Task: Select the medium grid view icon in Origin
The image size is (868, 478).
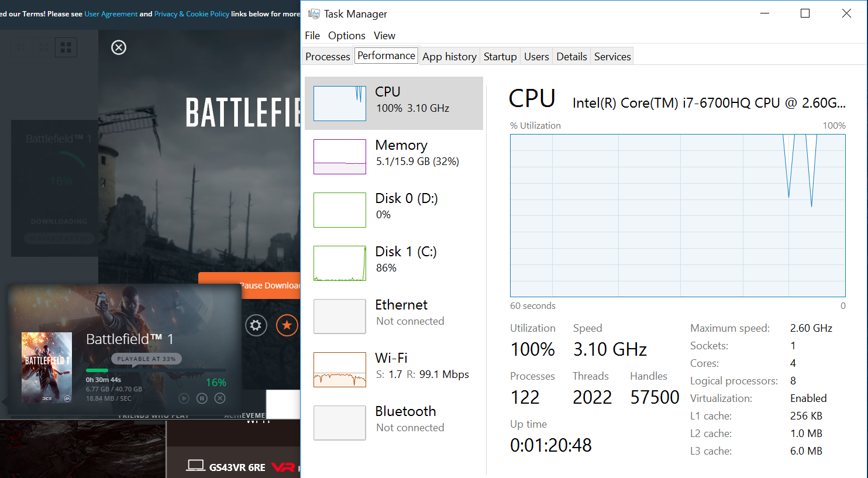Action: (x=44, y=47)
